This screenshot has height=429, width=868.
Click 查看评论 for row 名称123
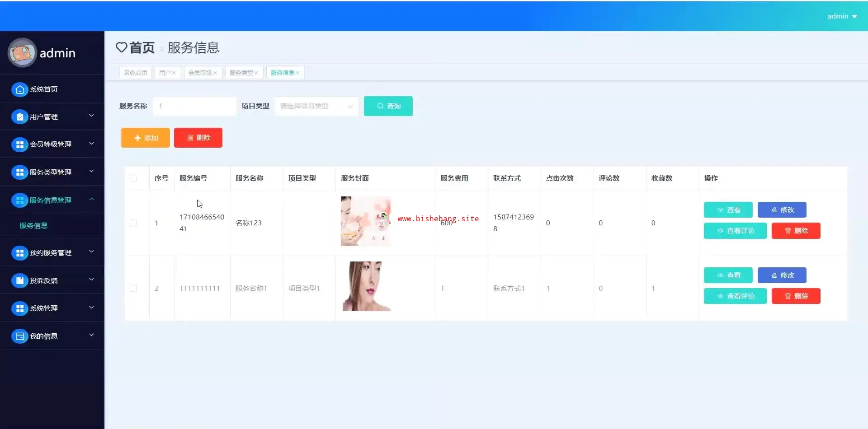tap(735, 231)
